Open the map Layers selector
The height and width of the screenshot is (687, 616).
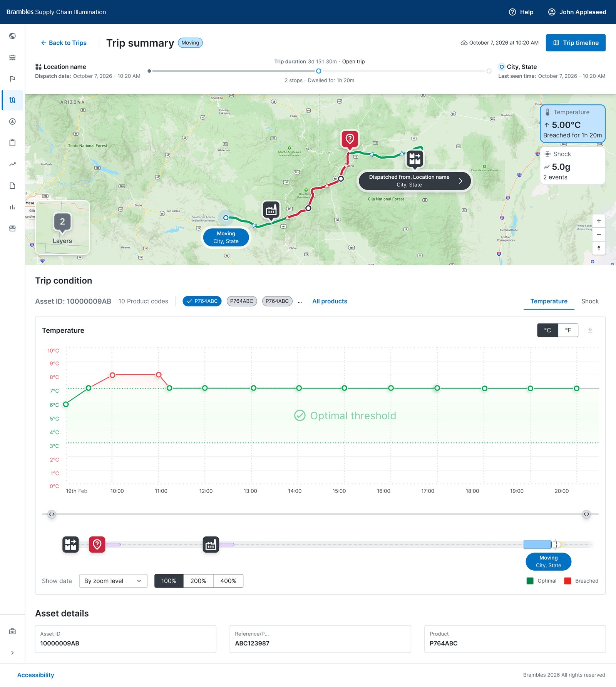62,228
